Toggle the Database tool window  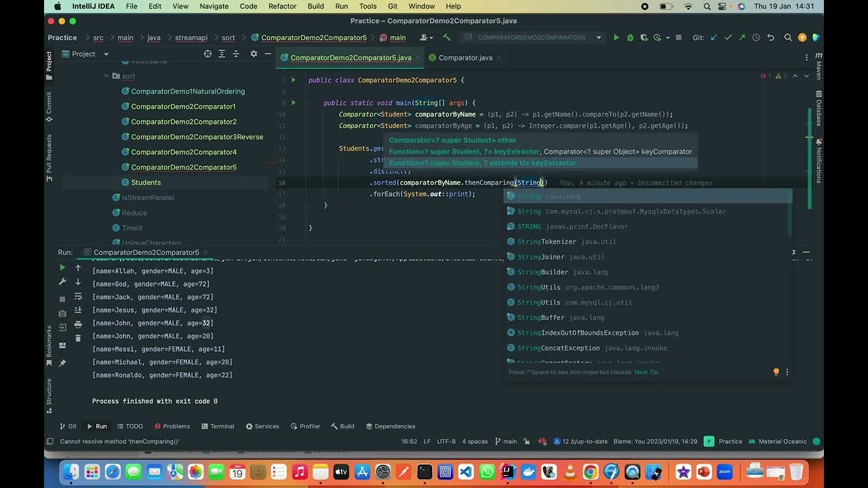click(x=818, y=108)
